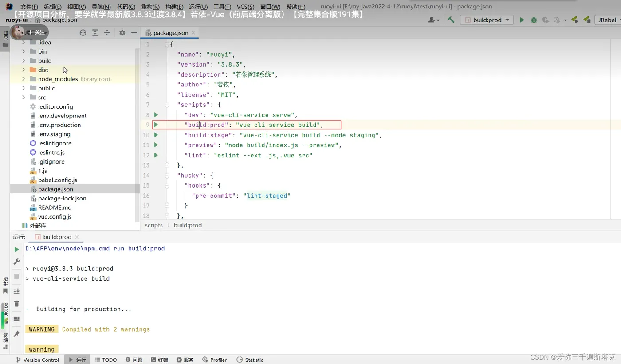The height and width of the screenshot is (364, 621).
Task: Toggle the Run tool window button at the bottom
Action: click(x=77, y=360)
